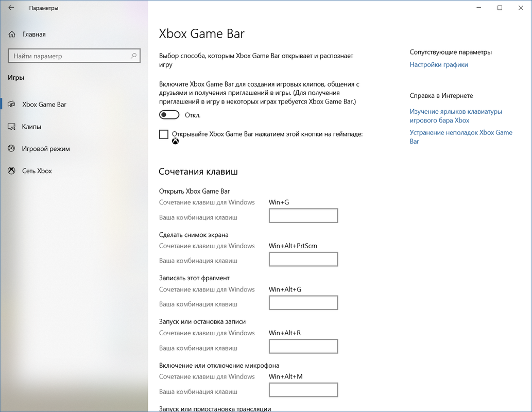Click the search magnifier icon
This screenshot has width=532, height=412.
click(134, 56)
